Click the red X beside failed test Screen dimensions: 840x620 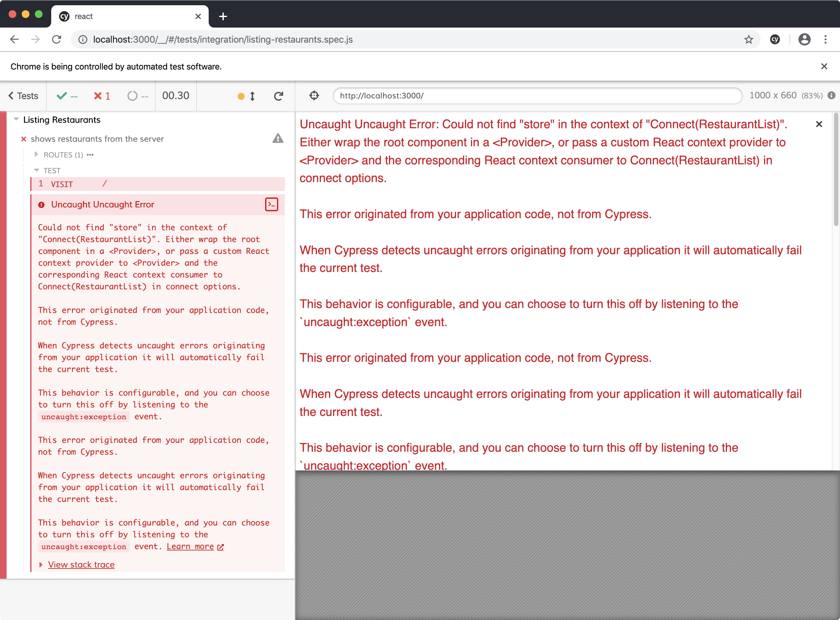(x=24, y=139)
